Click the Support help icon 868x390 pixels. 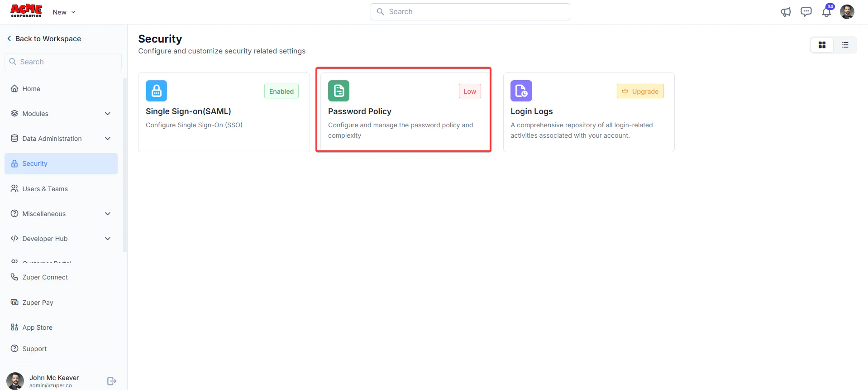14,348
